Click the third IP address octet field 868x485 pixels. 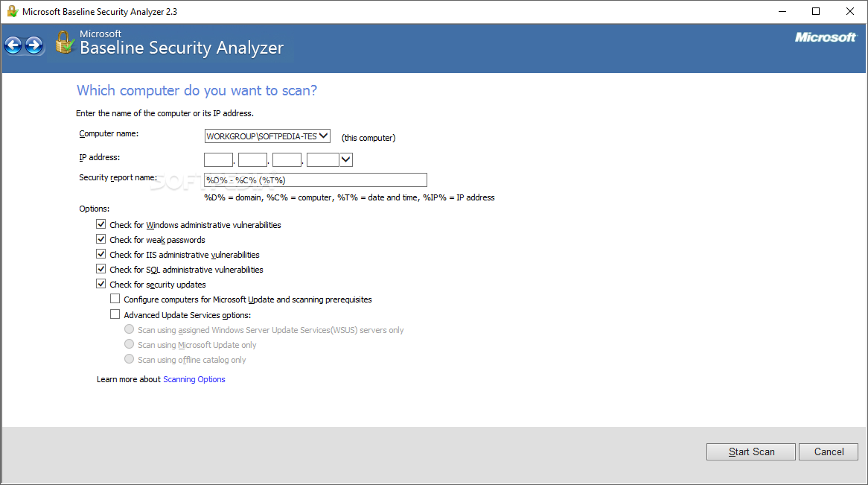[x=287, y=159]
